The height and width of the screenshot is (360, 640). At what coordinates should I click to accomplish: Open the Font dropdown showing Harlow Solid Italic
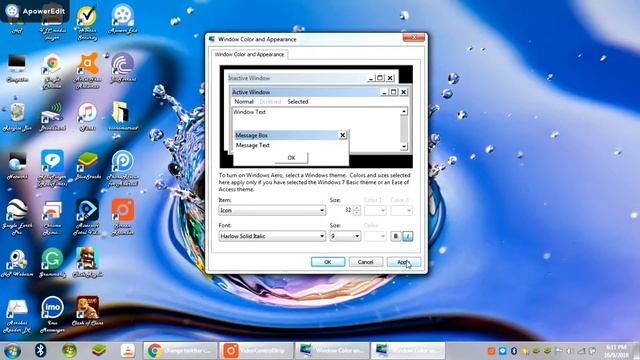click(272, 236)
